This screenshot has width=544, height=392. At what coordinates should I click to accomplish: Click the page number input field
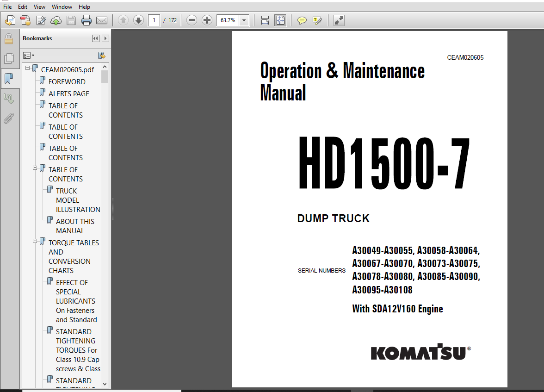[154, 20]
